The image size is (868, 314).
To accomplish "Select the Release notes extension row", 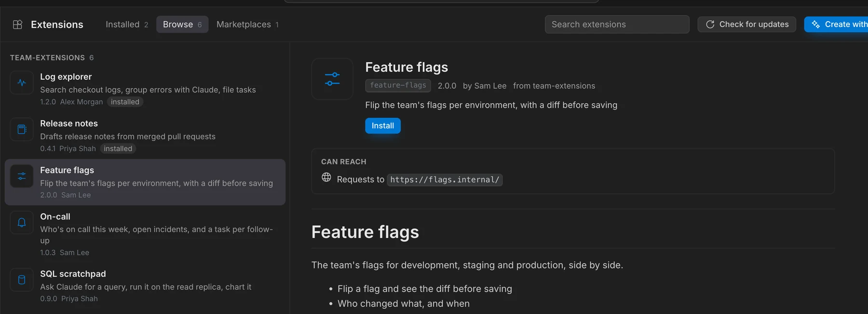I will (145, 136).
